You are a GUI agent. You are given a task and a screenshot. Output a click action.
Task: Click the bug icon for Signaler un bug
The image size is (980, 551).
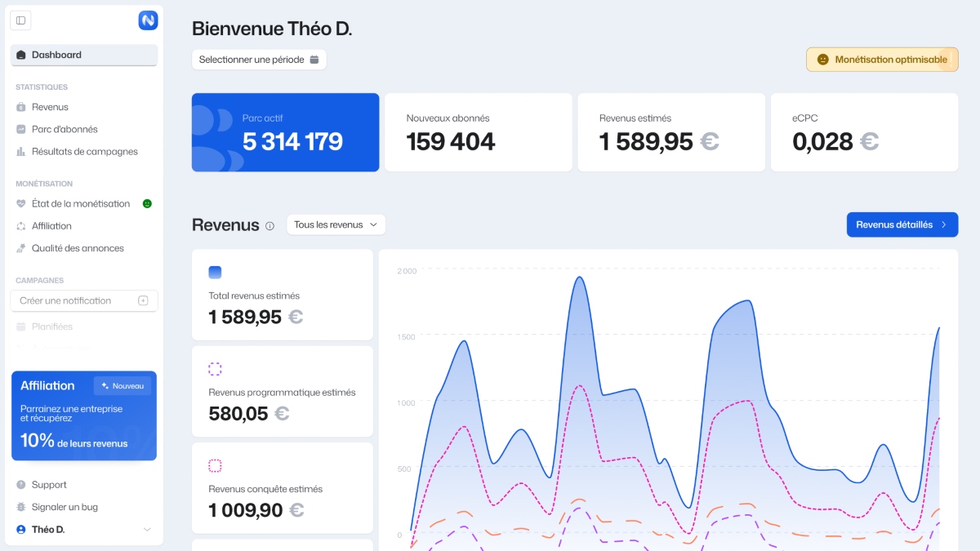[21, 507]
